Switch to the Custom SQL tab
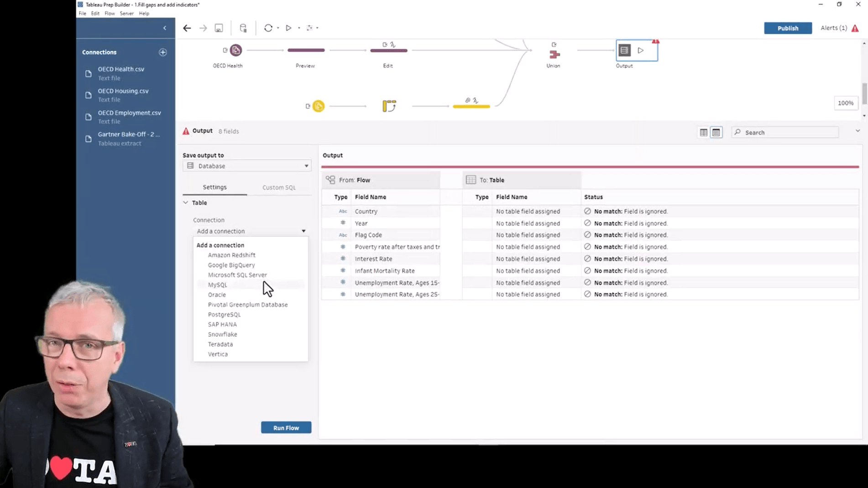 click(279, 187)
